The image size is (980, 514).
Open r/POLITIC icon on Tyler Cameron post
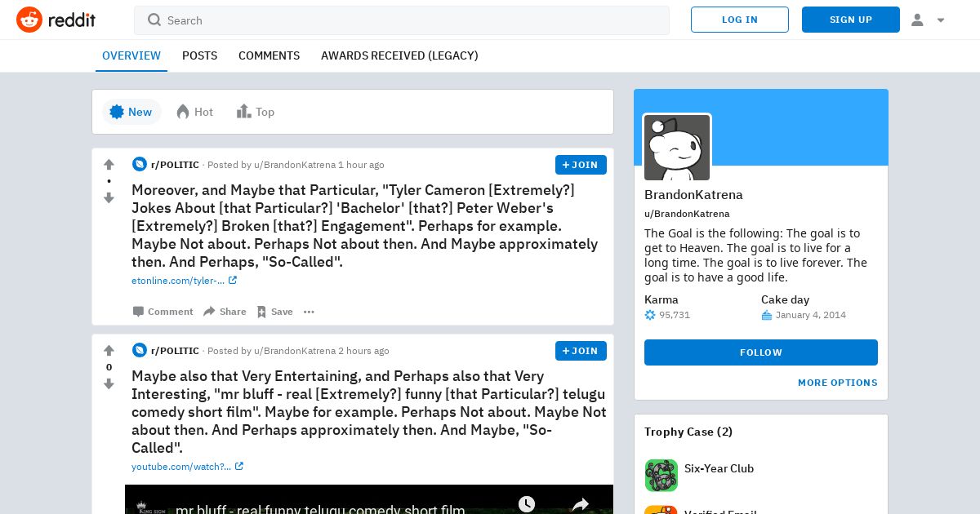140,164
